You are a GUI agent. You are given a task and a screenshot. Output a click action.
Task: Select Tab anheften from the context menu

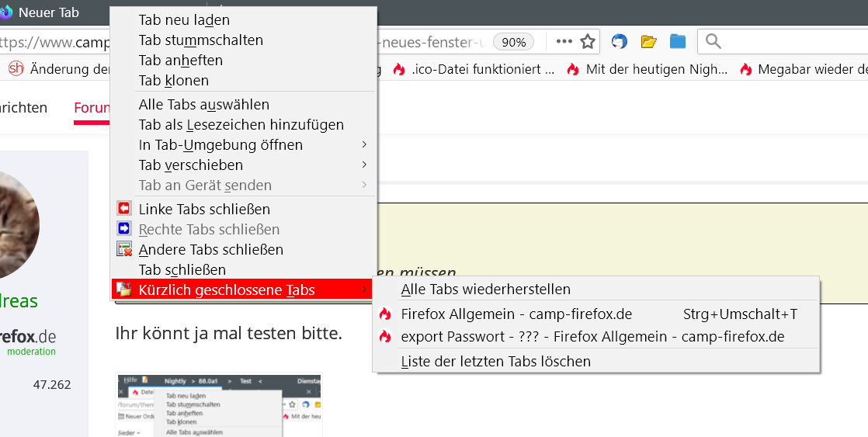[x=180, y=60]
